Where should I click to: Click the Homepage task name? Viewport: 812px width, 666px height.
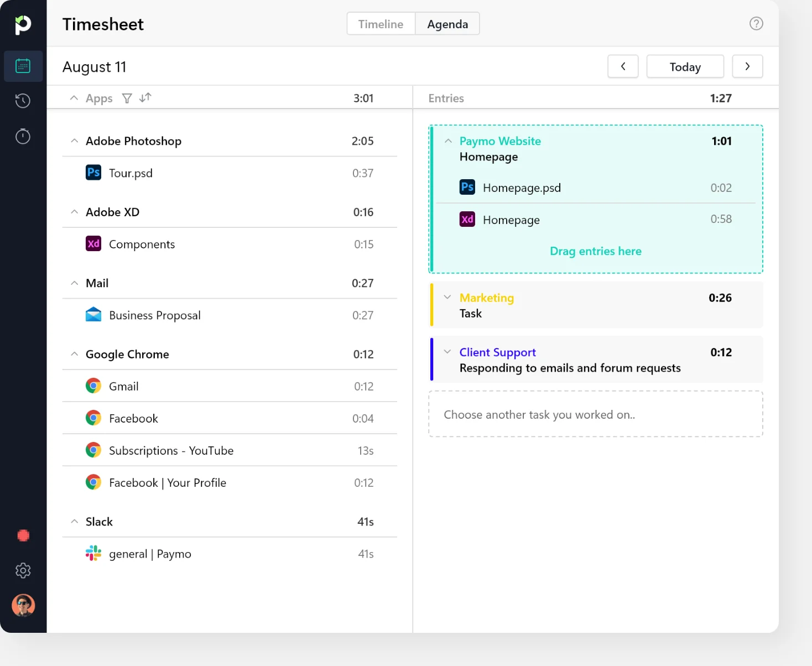pyautogui.click(x=489, y=157)
